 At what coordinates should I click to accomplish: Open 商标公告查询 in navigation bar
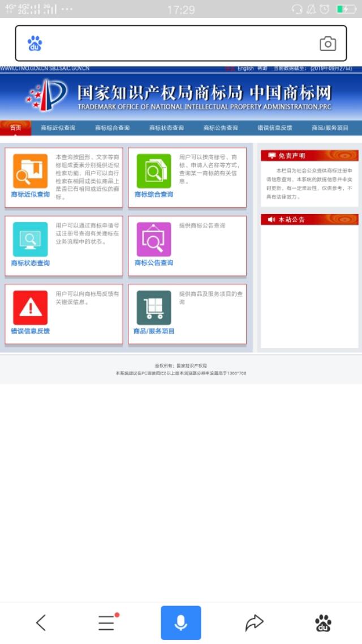coord(220,128)
